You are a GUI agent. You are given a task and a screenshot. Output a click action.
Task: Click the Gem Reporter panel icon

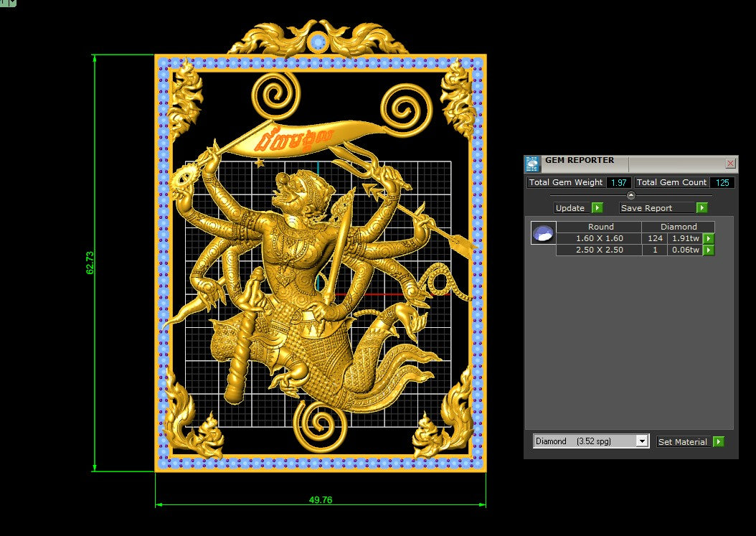pos(532,164)
